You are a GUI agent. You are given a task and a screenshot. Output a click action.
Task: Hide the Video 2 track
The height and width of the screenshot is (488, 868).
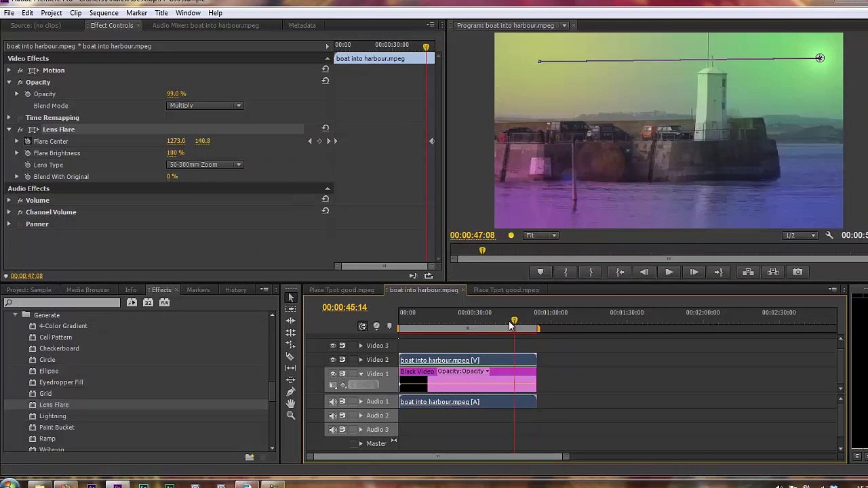pyautogui.click(x=333, y=360)
